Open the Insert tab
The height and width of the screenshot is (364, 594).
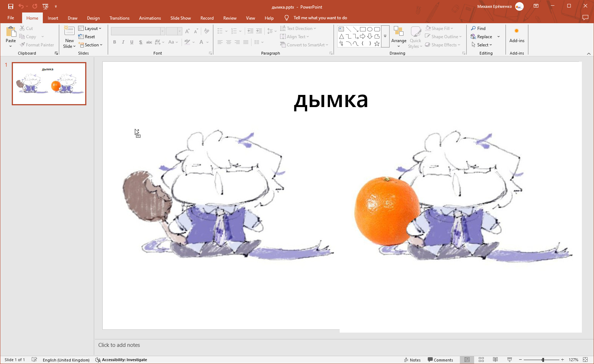pos(53,18)
